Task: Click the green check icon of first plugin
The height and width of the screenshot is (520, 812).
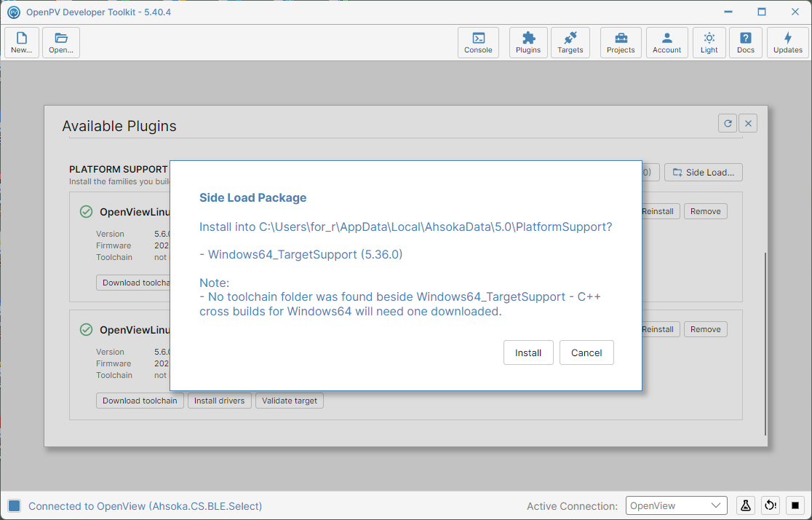Action: pos(86,211)
